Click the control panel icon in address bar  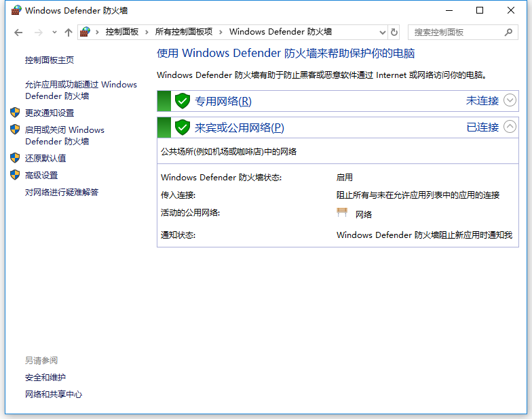pyautogui.click(x=85, y=32)
